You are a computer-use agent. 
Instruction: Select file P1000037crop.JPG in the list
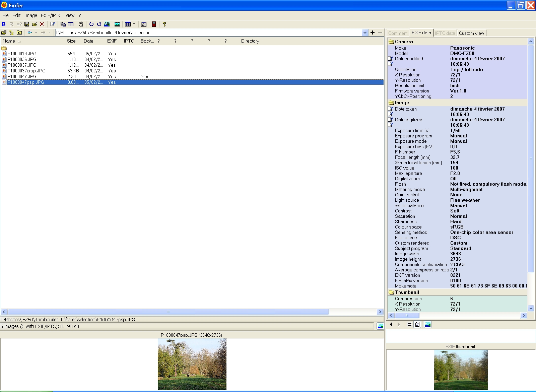[26, 71]
